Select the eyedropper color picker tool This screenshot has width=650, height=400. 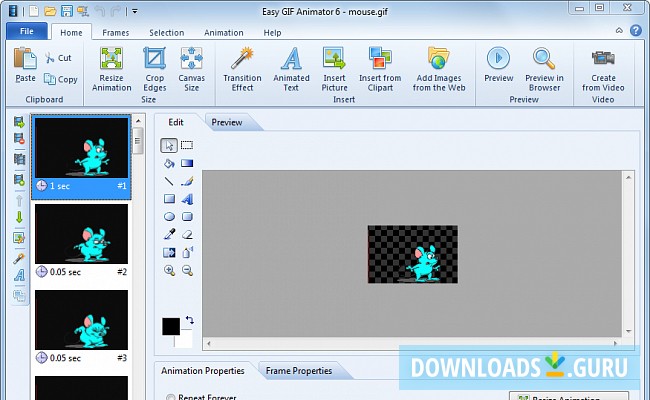click(x=169, y=235)
